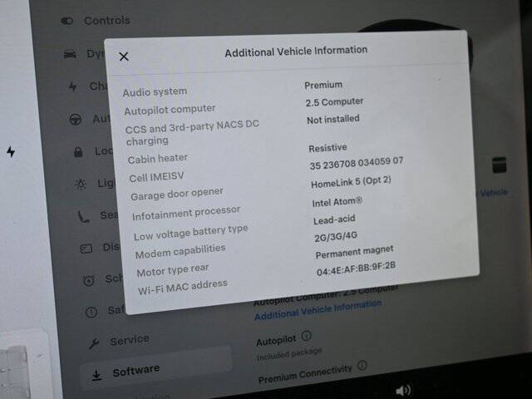This screenshot has width=532, height=399.
Task: Select the 'Cabin heater' label
Action: 157,159
